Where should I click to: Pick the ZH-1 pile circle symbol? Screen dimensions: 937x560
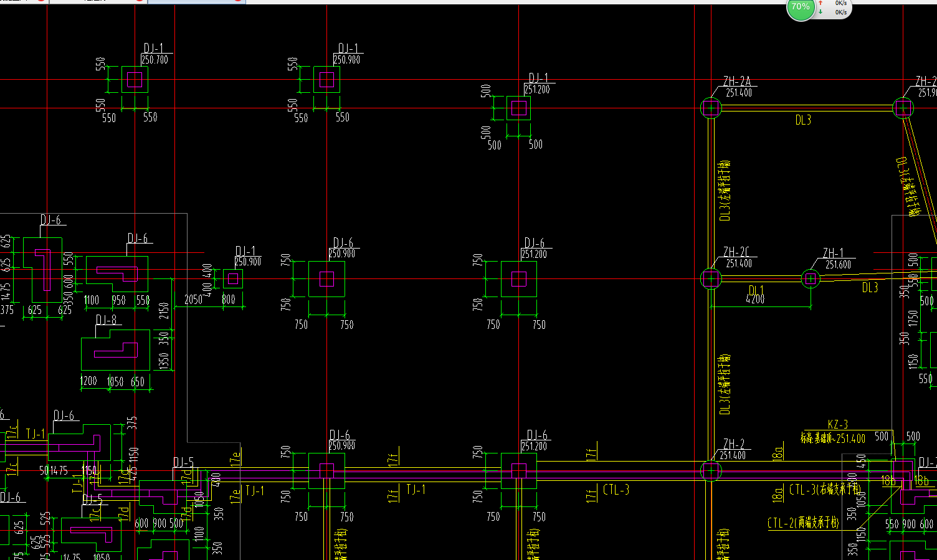point(810,278)
